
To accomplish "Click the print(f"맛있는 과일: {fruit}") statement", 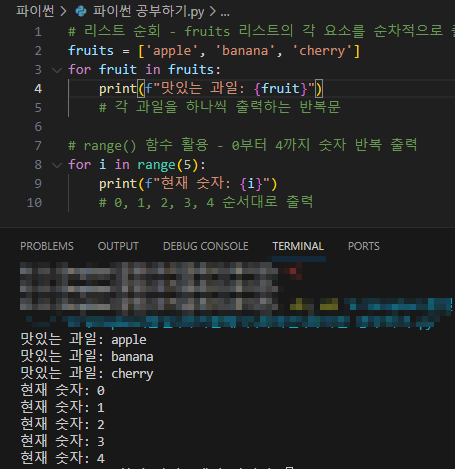I will pyautogui.click(x=211, y=89).
